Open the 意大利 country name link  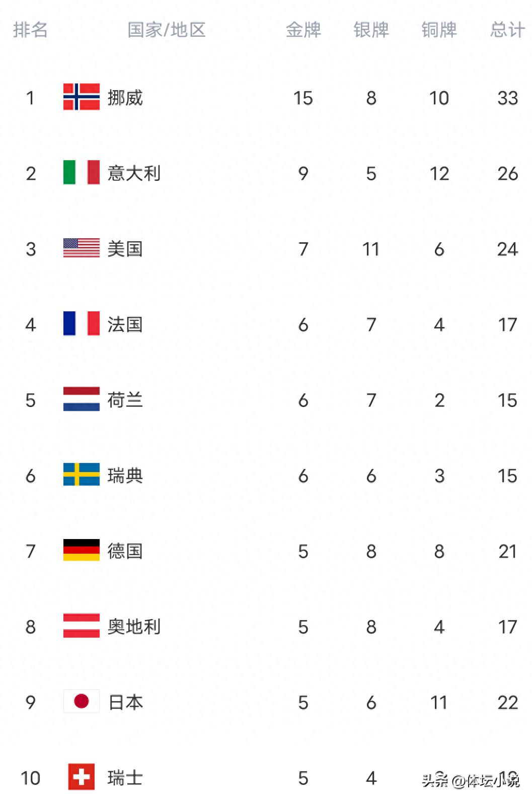click(x=134, y=173)
